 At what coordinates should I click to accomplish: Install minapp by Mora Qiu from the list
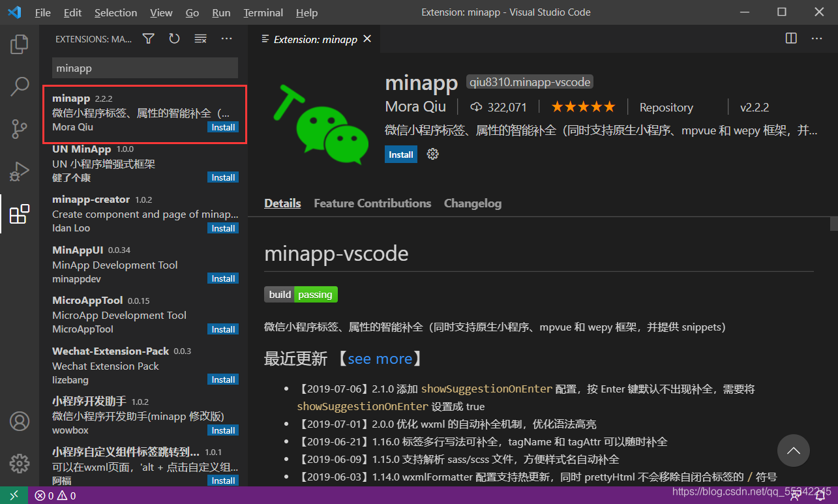(223, 127)
